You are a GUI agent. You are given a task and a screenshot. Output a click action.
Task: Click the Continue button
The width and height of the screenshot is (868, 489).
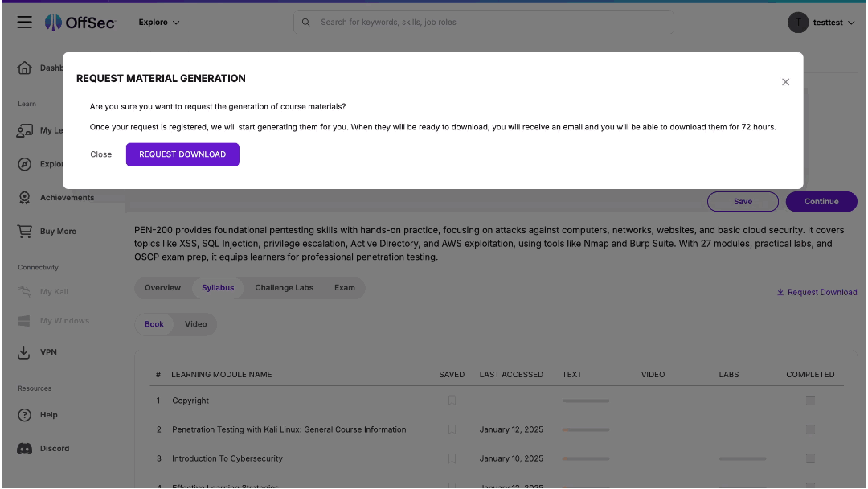pyautogui.click(x=821, y=202)
